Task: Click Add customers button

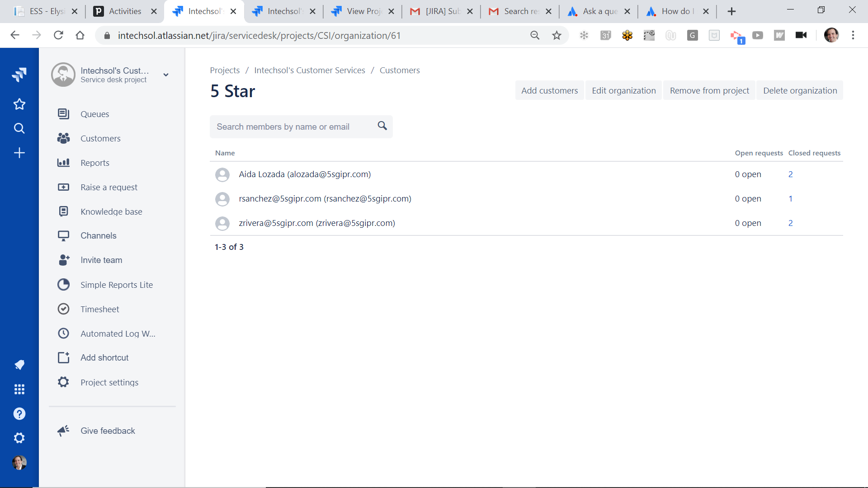Action: [549, 90]
